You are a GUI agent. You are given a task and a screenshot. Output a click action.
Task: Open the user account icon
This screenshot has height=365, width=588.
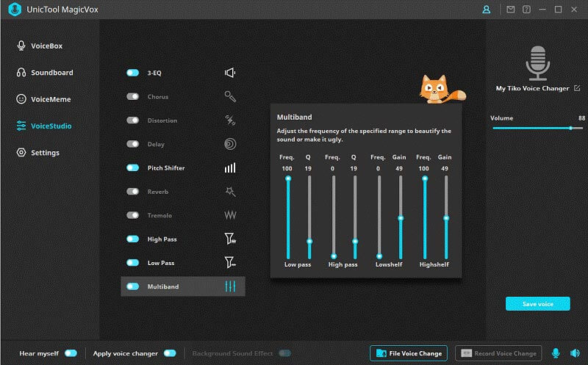(x=486, y=10)
